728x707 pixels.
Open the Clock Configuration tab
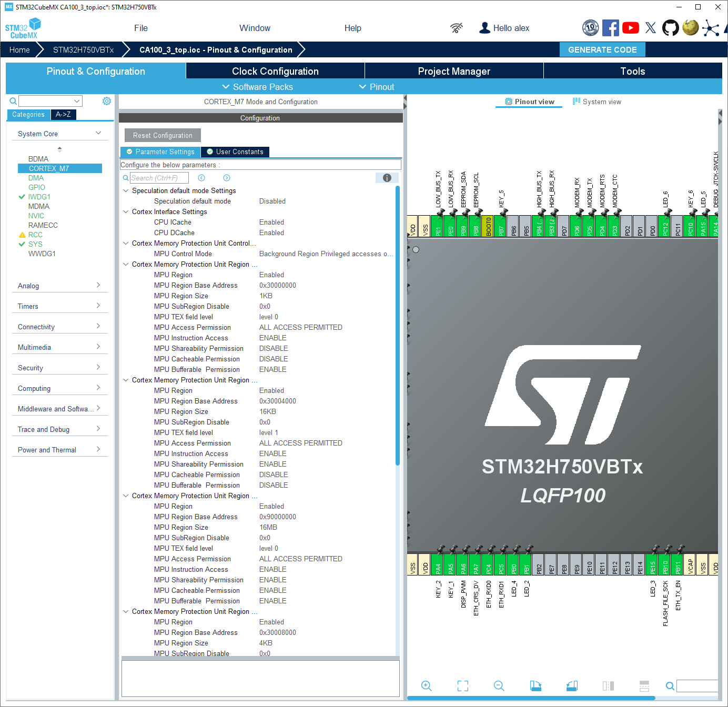pyautogui.click(x=275, y=71)
